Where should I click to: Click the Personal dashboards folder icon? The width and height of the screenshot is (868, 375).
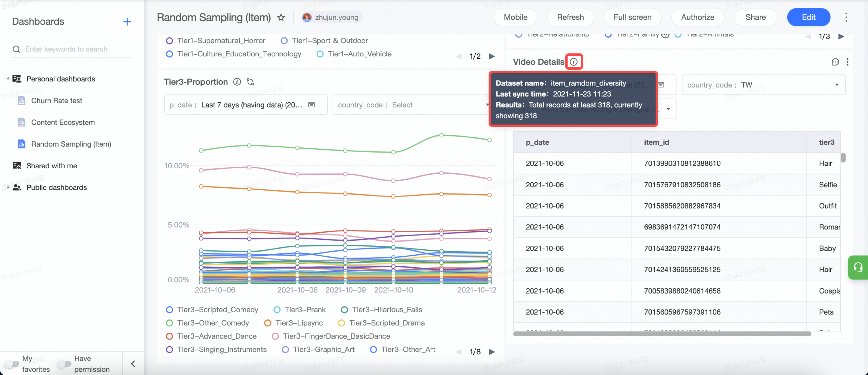coord(17,79)
